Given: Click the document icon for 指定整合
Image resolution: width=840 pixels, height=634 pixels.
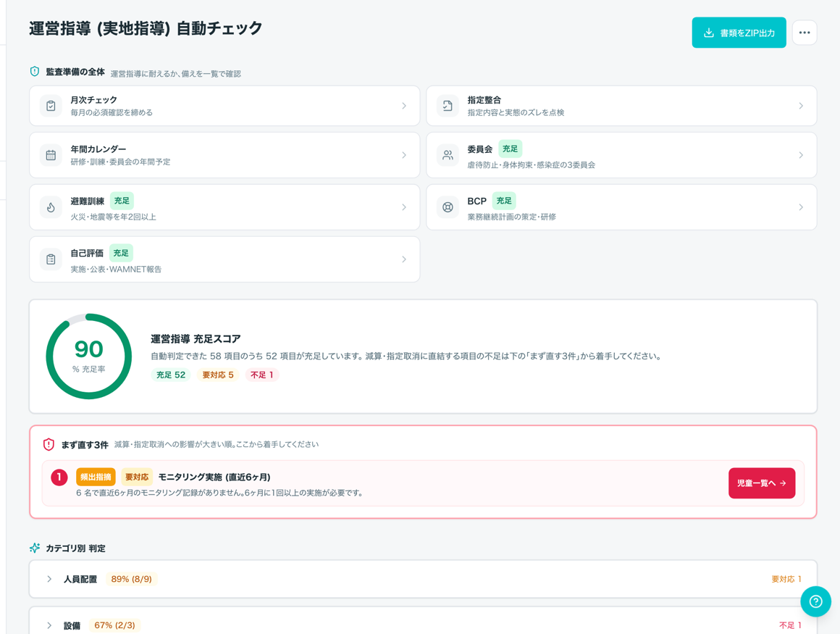Looking at the screenshot, I should pos(448,106).
